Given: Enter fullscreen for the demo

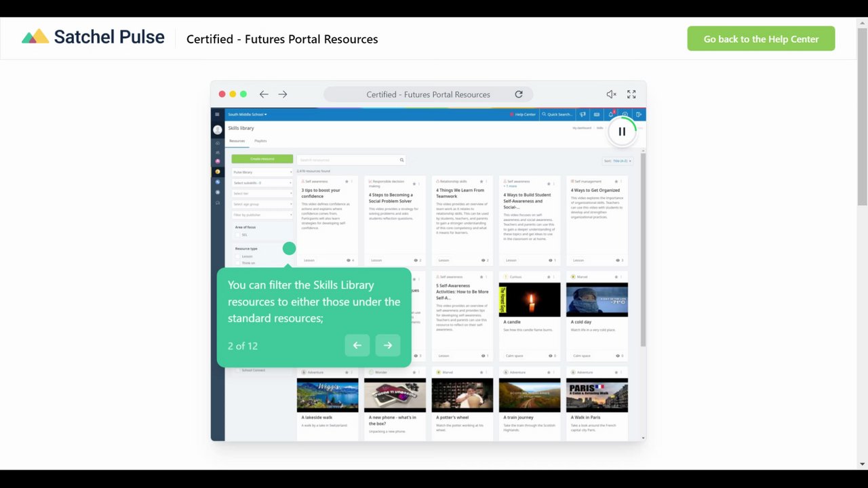Looking at the screenshot, I should [x=631, y=94].
